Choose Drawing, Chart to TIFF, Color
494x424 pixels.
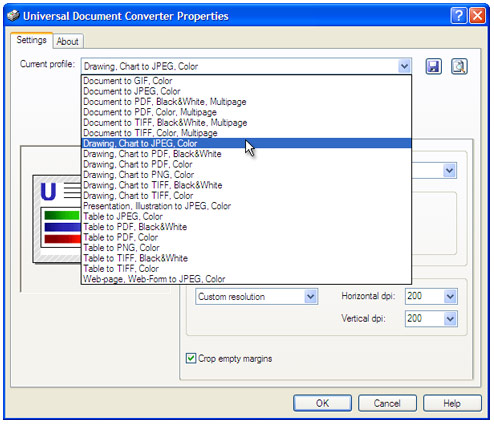[246, 196]
